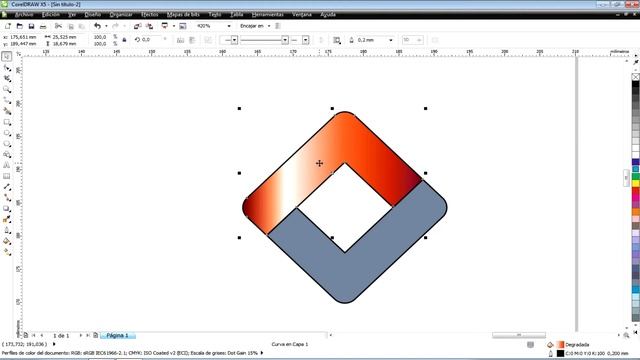Select the Fill bucket tool
Viewport: 640px width, 360px height.
point(7,241)
